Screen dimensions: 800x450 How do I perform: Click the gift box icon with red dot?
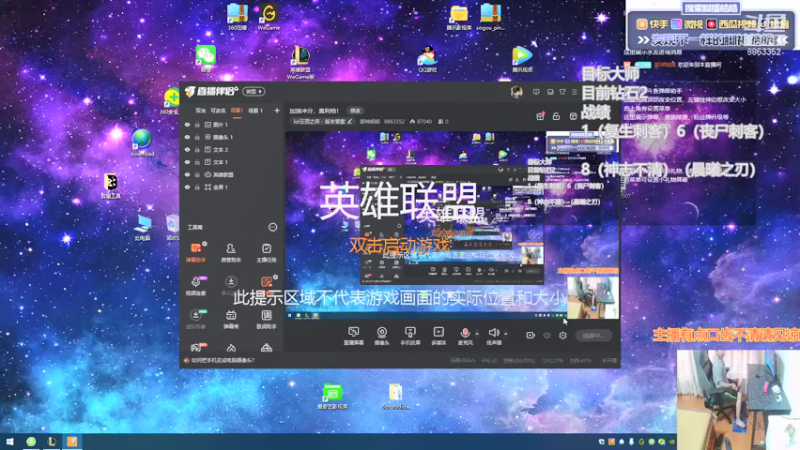click(x=540, y=116)
